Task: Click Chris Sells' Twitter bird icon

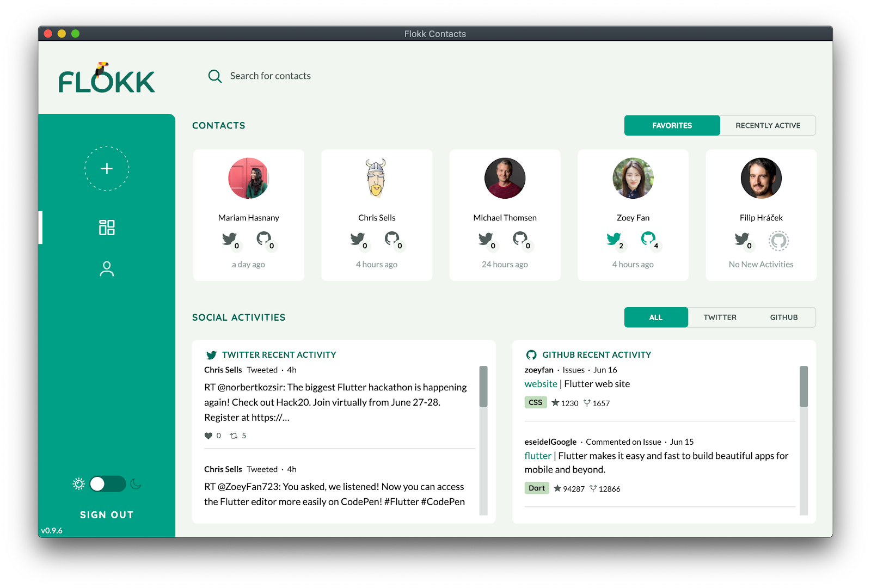Action: (358, 240)
